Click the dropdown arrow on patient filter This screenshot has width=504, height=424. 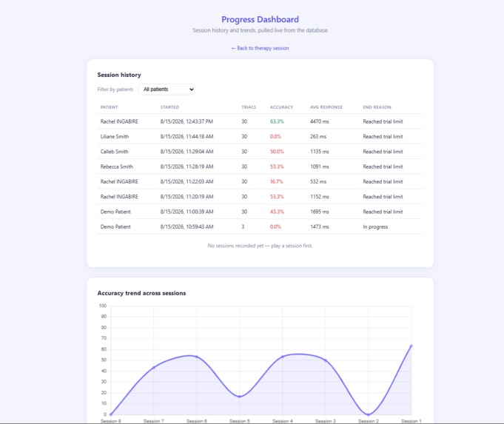[191, 90]
